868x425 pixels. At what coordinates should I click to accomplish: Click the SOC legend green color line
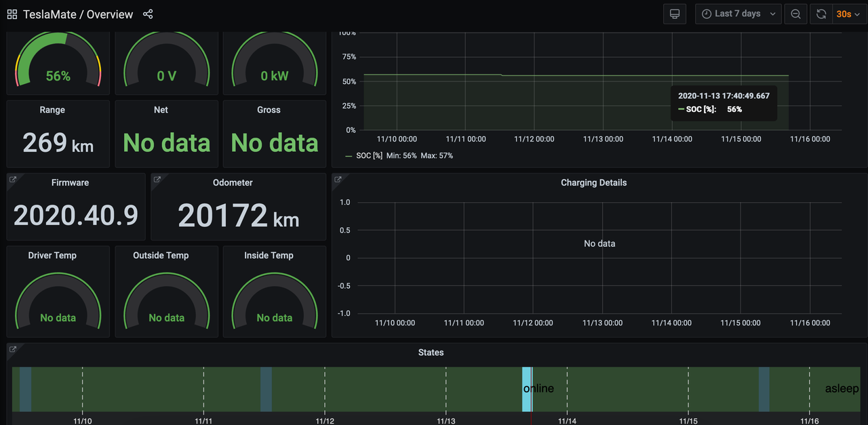pos(349,156)
